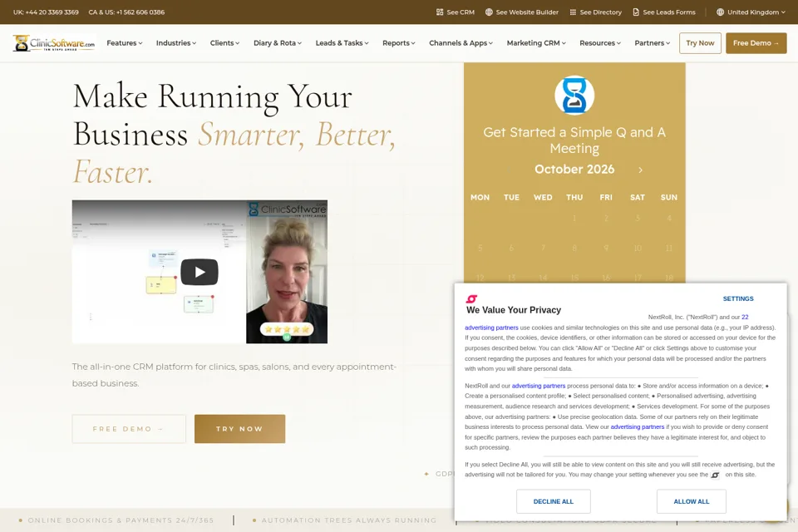Viewport: 798px width, 532px height.
Task: Expand the Diary & Rota menu
Action: tap(278, 43)
